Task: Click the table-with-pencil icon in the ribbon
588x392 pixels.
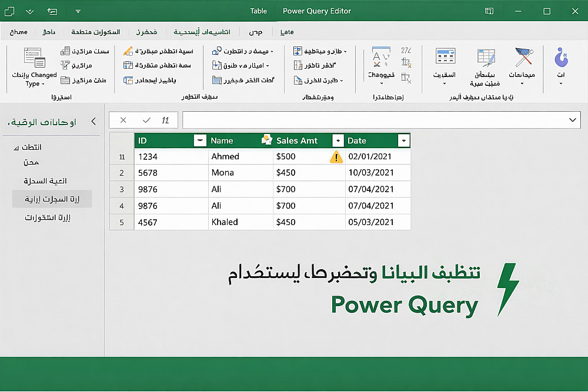Action: tap(486, 58)
